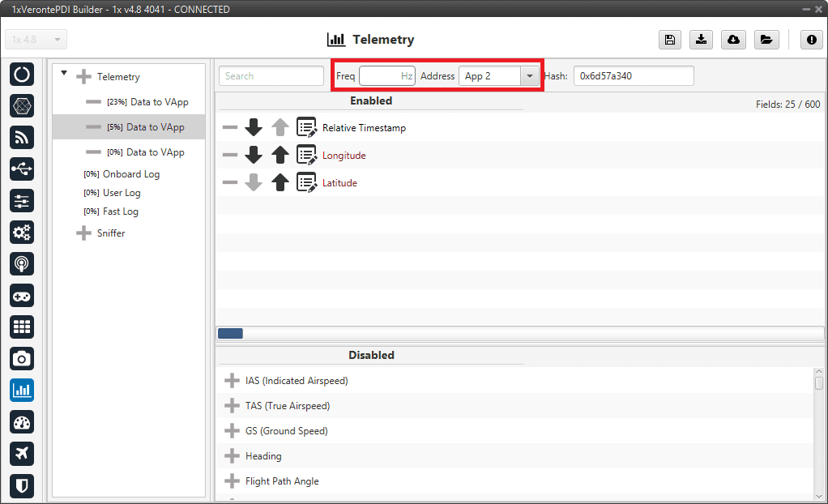Move Longitude down with arrow
828x504 pixels.
(254, 155)
